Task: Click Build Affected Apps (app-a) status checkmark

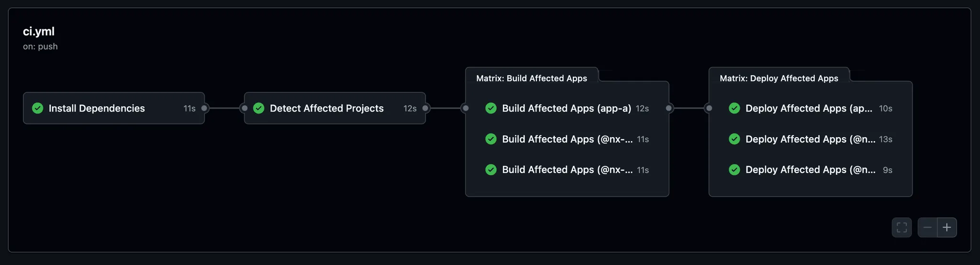Action: pos(491,108)
